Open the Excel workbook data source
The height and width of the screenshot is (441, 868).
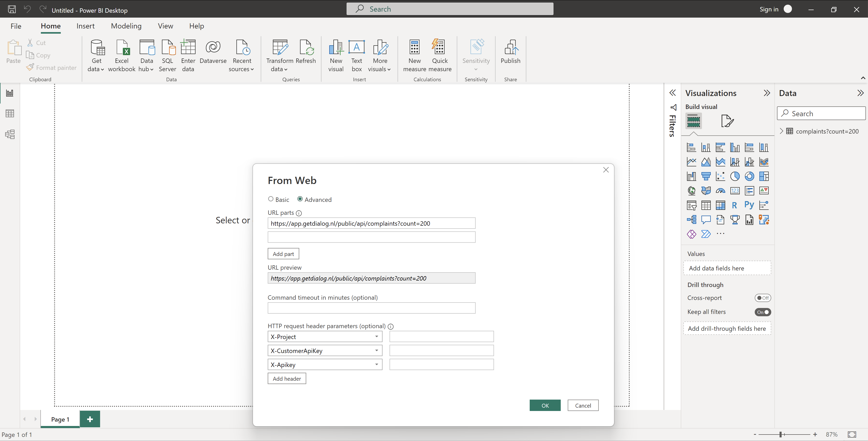click(x=122, y=56)
